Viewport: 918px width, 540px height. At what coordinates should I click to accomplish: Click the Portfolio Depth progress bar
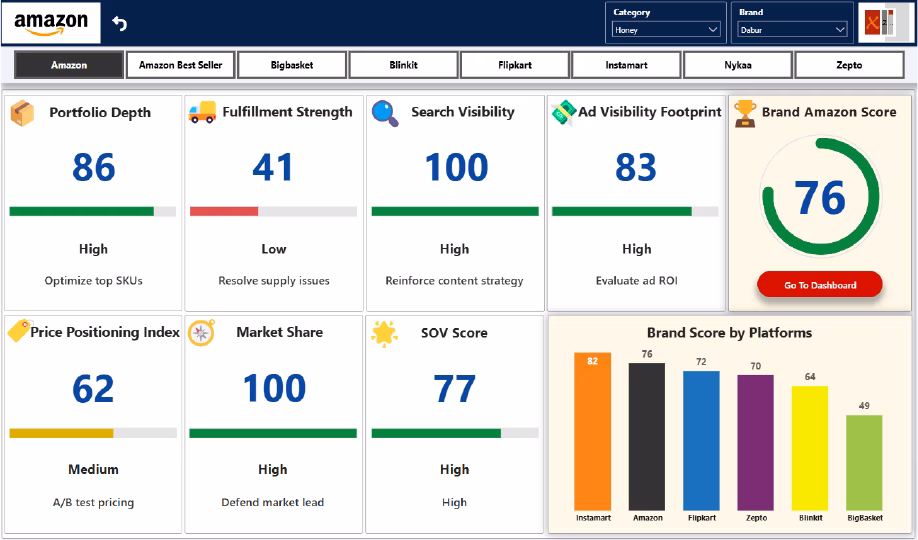coord(93,211)
